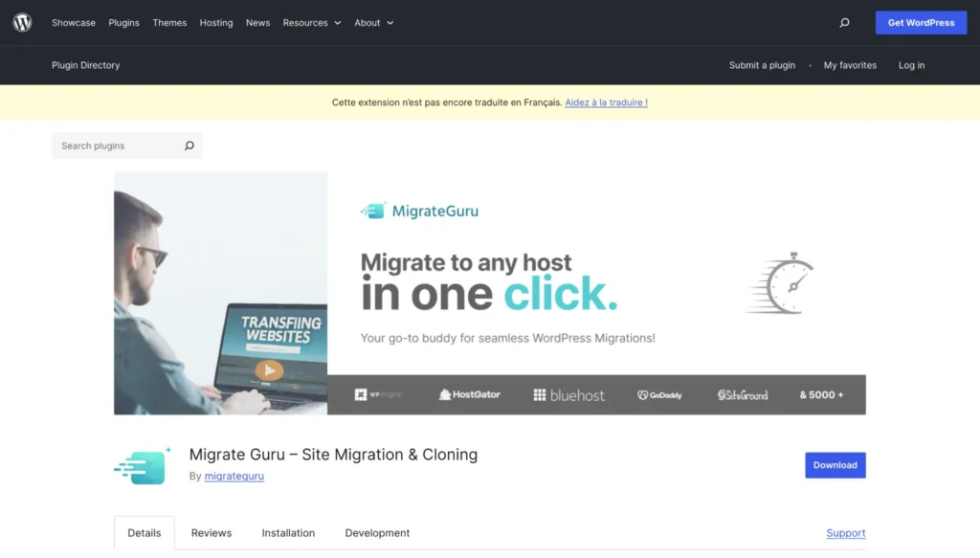This screenshot has height=558, width=980.
Task: Open the Hosting menu item
Action: point(216,23)
